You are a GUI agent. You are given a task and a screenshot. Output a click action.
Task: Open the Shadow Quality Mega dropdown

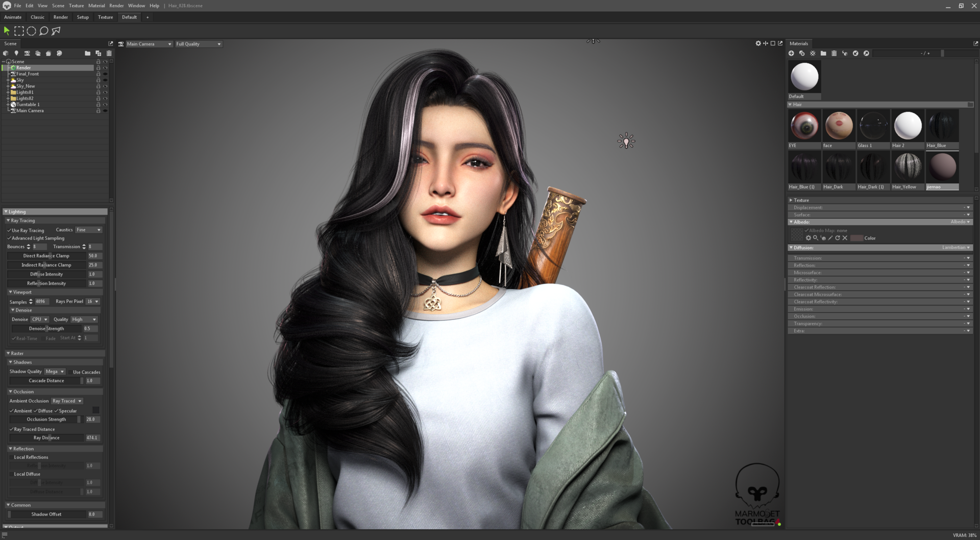click(x=55, y=371)
